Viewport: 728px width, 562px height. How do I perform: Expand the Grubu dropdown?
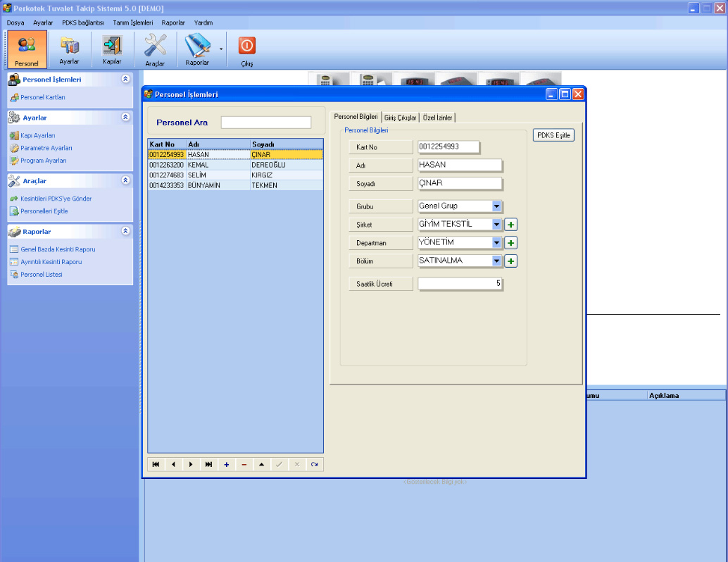(497, 206)
